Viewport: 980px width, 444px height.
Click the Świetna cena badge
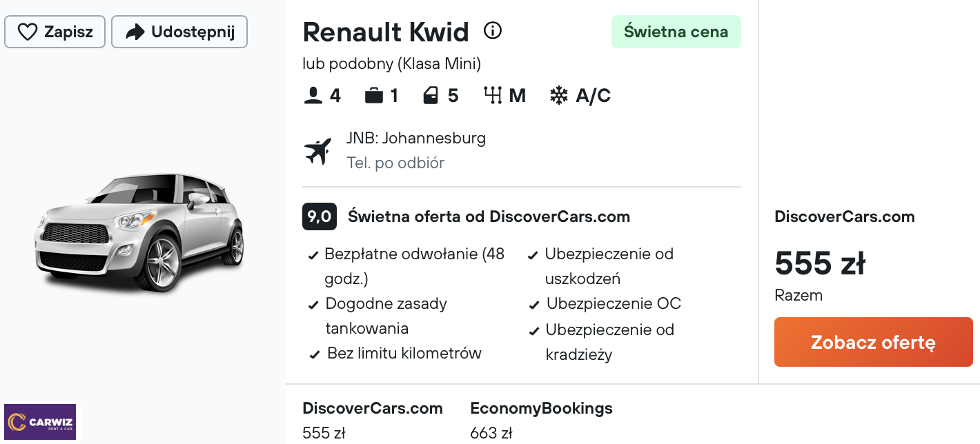(x=676, y=32)
